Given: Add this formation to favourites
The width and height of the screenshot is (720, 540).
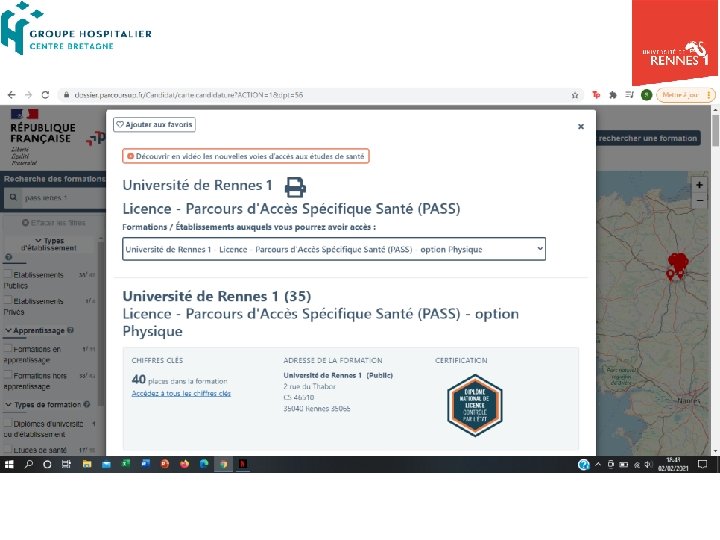Looking at the screenshot, I should pos(154,124).
